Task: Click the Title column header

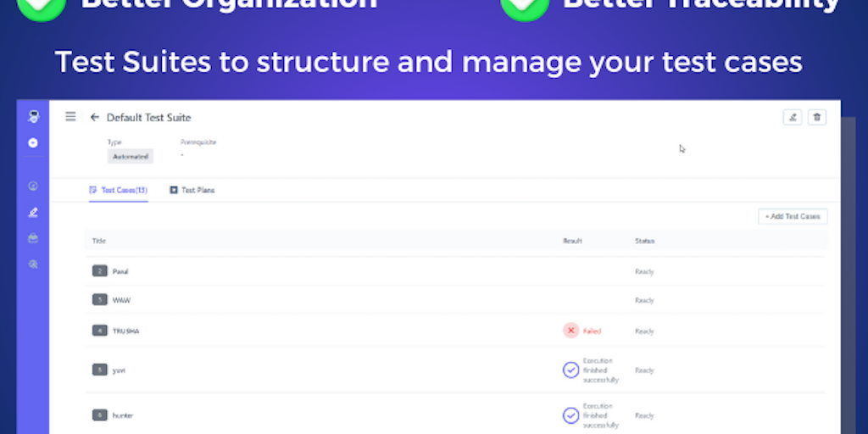Action: coord(99,242)
